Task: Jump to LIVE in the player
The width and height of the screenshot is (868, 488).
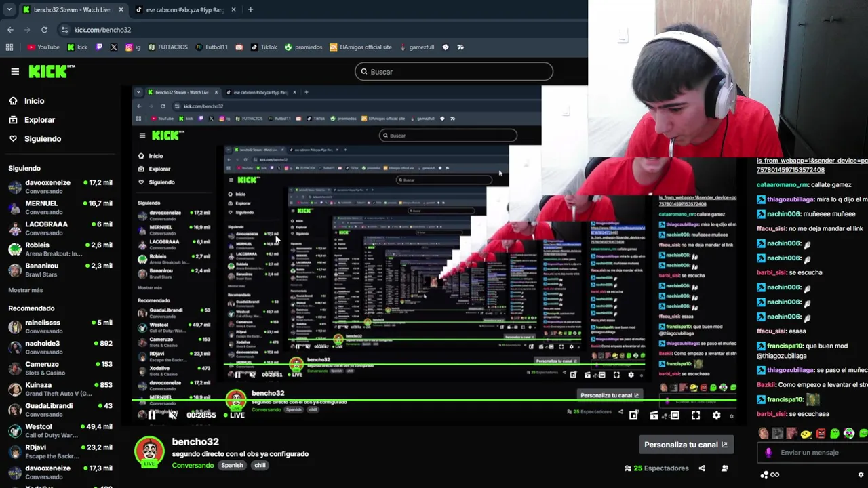Action: [x=233, y=415]
